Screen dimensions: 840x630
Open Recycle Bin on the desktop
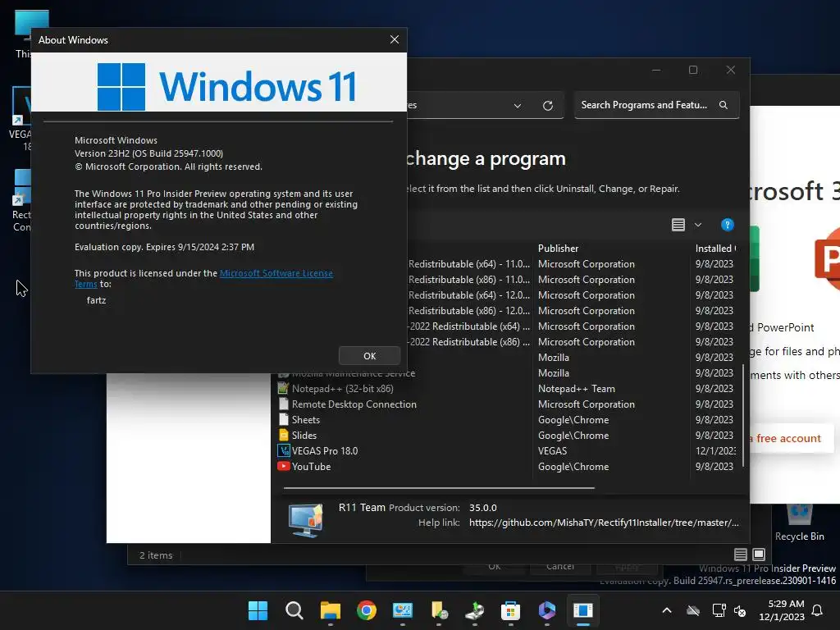pos(799,523)
